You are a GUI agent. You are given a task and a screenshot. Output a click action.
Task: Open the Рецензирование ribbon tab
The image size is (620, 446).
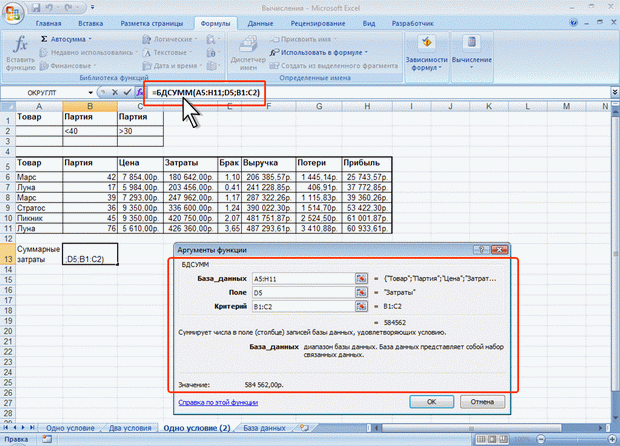click(x=318, y=23)
